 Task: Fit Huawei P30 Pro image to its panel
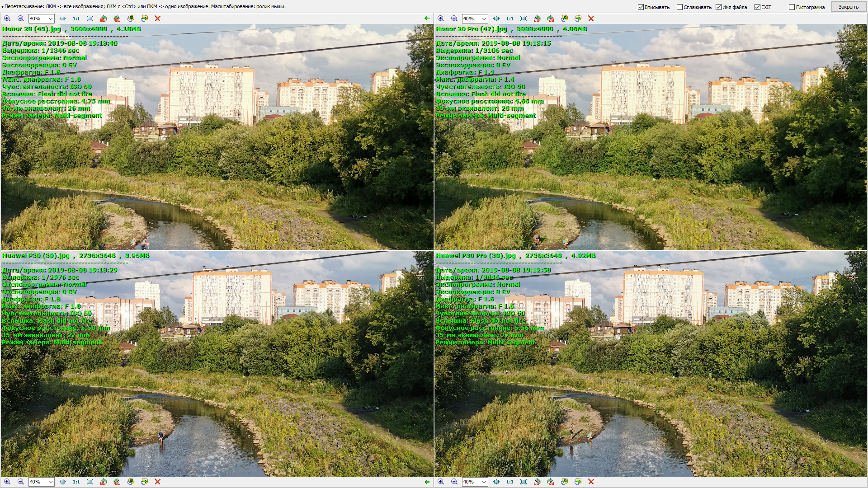(524, 482)
